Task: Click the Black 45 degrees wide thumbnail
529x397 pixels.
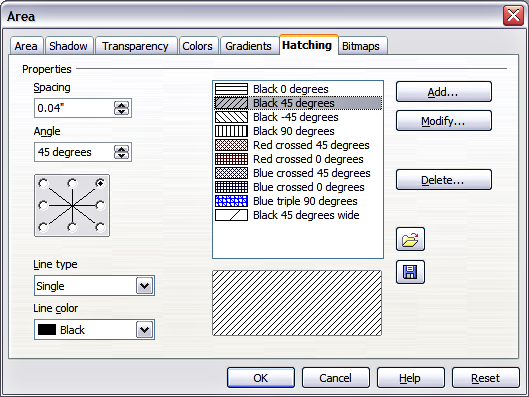Action: (231, 215)
